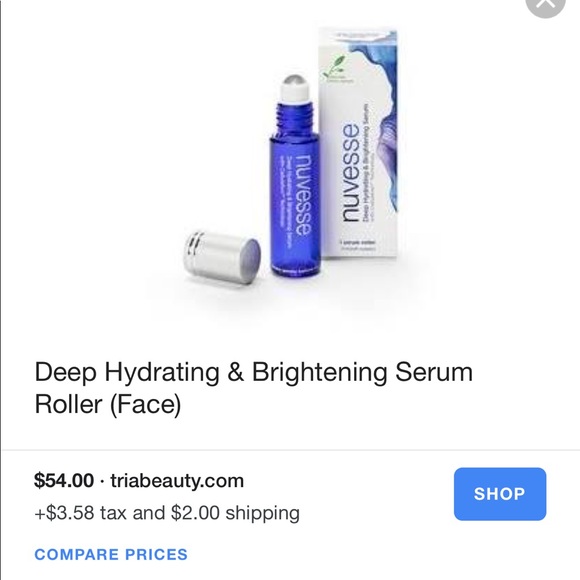This screenshot has width=580, height=580.
Task: Visit the triabeauty.com seller link
Action: pos(177,481)
